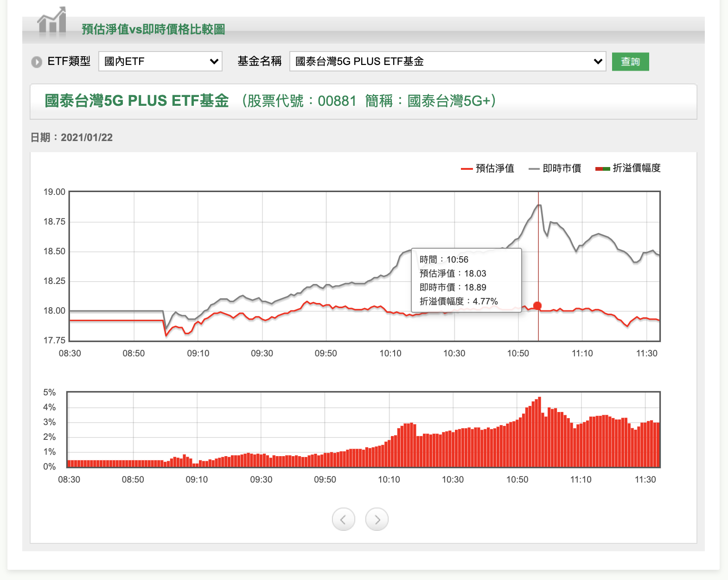Screen dimensions: 728x580
Task: Click tooltip line 時間:10:56
Action: [x=444, y=259]
